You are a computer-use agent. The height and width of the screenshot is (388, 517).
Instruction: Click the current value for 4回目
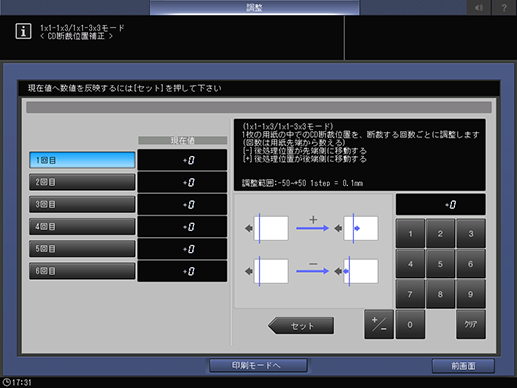pos(182,227)
